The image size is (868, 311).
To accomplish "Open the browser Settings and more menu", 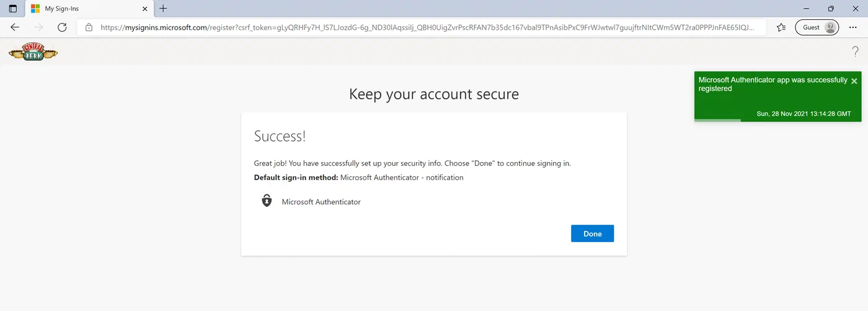I will (853, 27).
